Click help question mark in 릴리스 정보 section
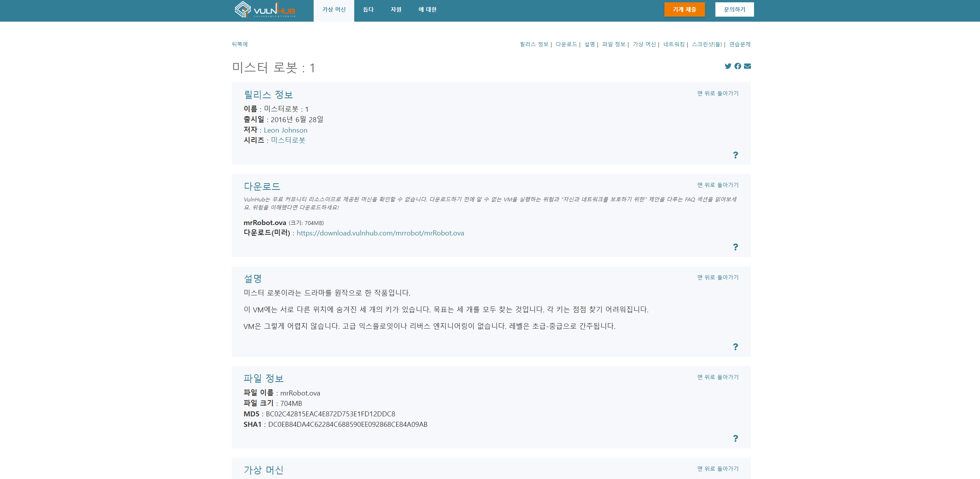 point(735,155)
